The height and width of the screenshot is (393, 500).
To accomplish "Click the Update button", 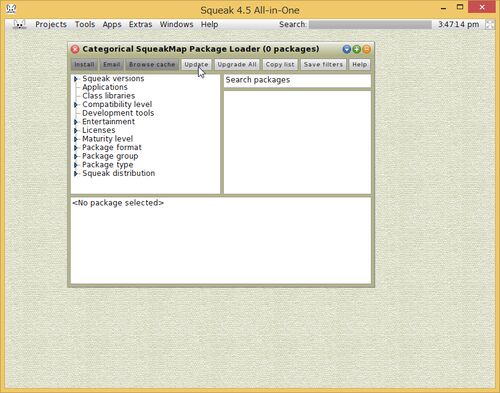I will click(x=196, y=65).
